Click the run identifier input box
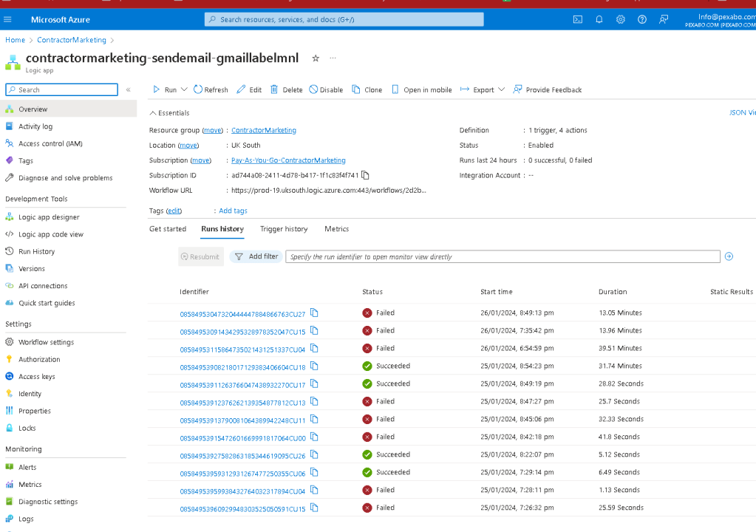 503,256
